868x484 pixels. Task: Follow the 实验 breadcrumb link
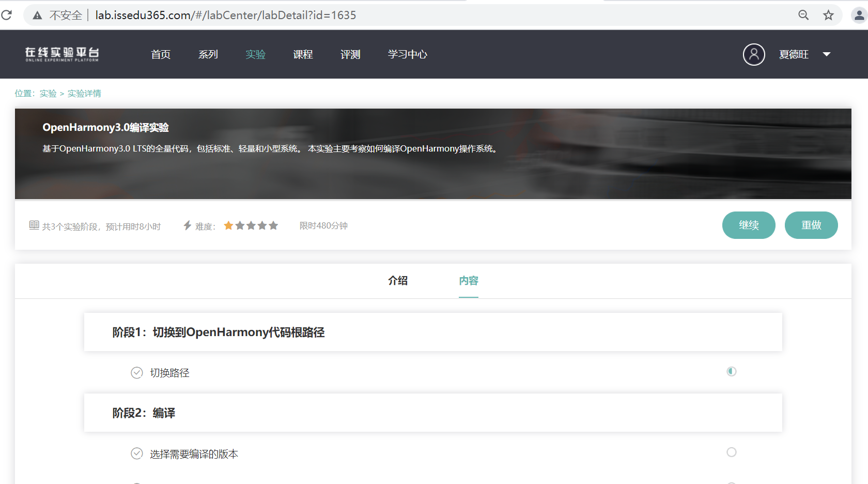(48, 94)
